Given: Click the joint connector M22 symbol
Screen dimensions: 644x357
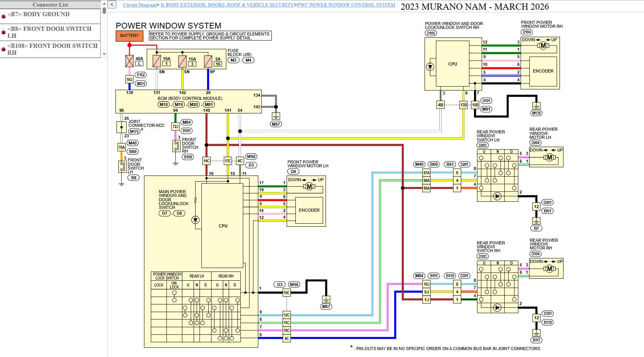Looking at the screenshot, I should pos(121,127).
